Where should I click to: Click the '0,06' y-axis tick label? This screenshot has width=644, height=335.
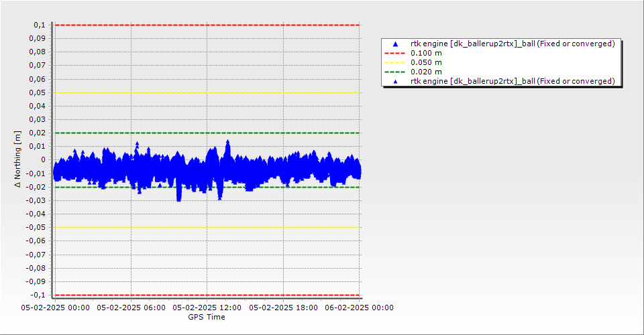38,79
